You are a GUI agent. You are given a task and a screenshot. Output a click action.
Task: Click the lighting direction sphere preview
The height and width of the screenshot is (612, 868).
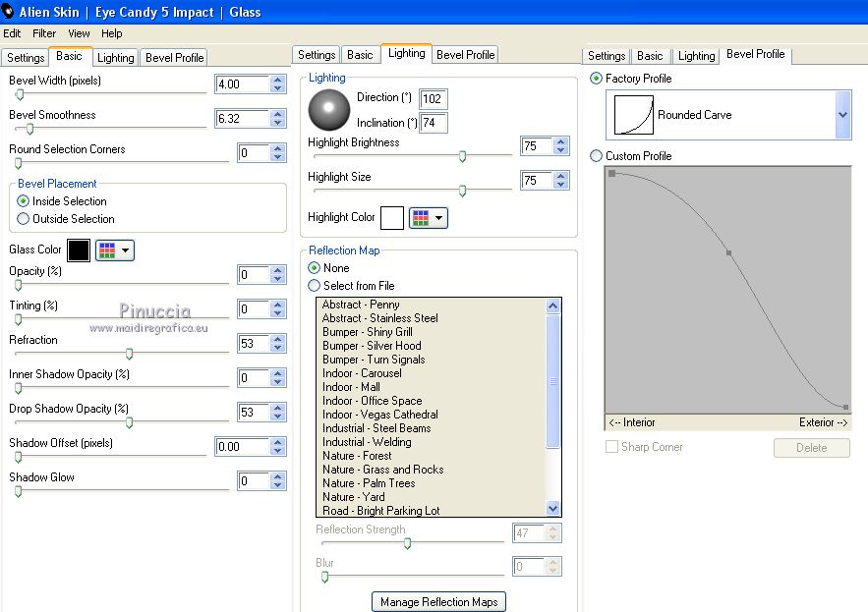point(329,110)
